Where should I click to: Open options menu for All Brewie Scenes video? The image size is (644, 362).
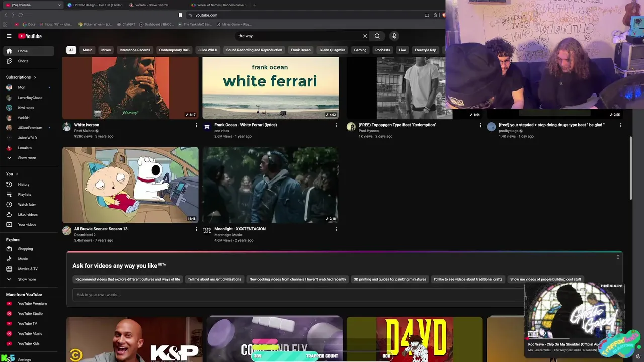click(196, 229)
